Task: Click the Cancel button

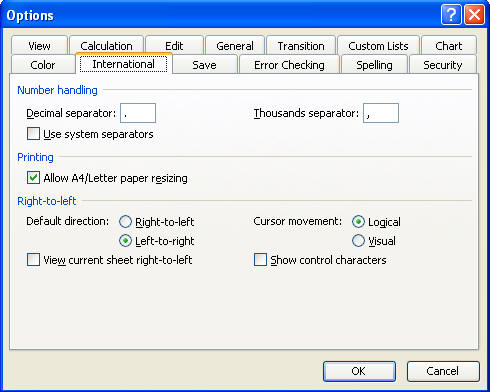Action: 443,371
